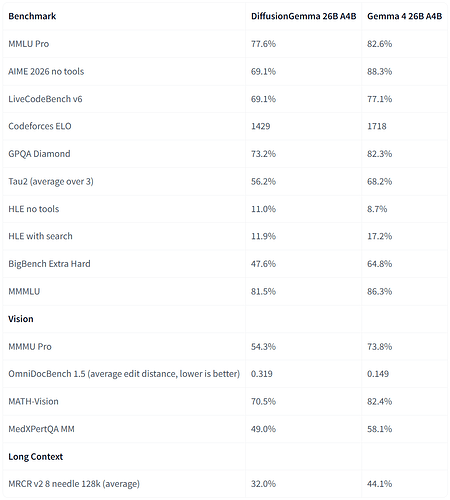Click the Benchmark column header
Viewport: 450px width, 500px height.
[x=32, y=16]
